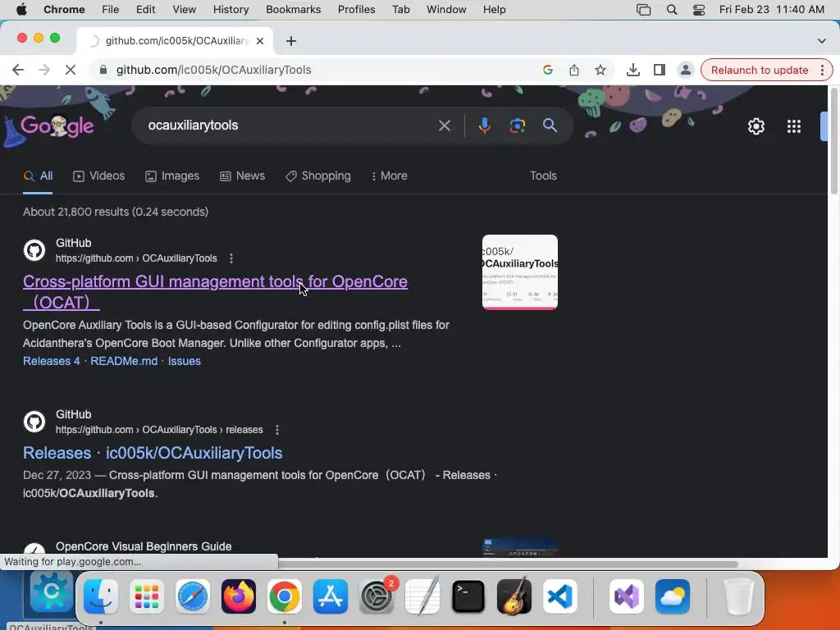Click the first result's GitHub favicon
840x630 pixels.
click(34, 250)
